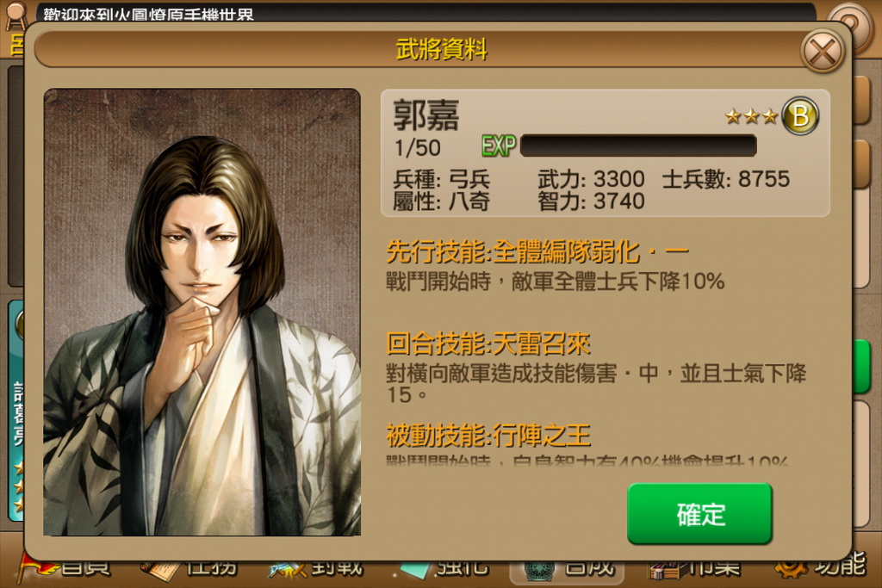Viewport: 882px width, 588px height.
Task: Close the 武將資料 dialog with the X
Action: tap(822, 52)
